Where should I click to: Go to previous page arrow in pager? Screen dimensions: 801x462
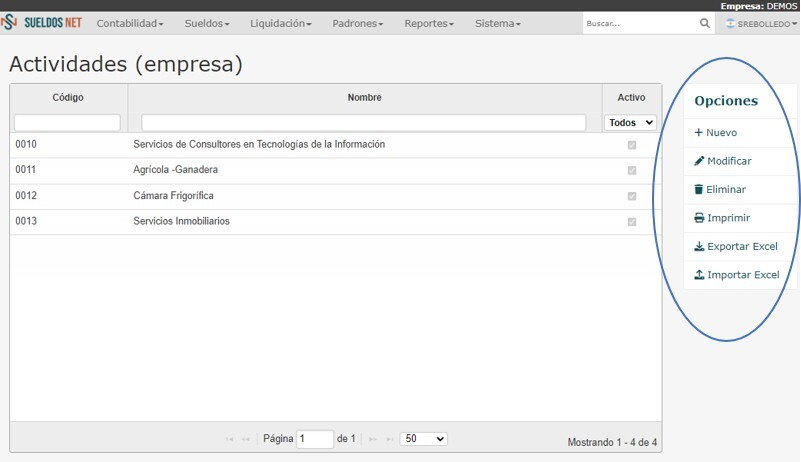(x=246, y=439)
